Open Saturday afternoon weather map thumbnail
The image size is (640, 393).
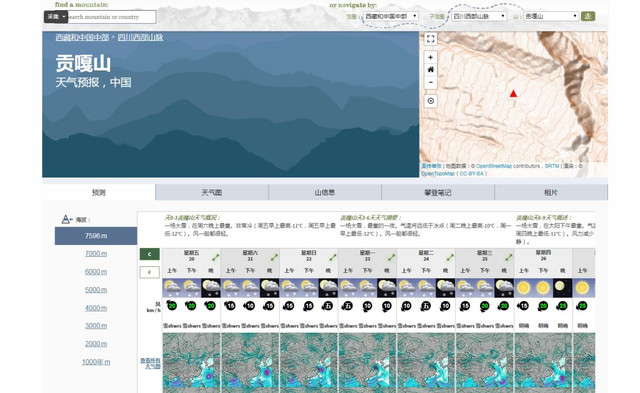point(250,360)
